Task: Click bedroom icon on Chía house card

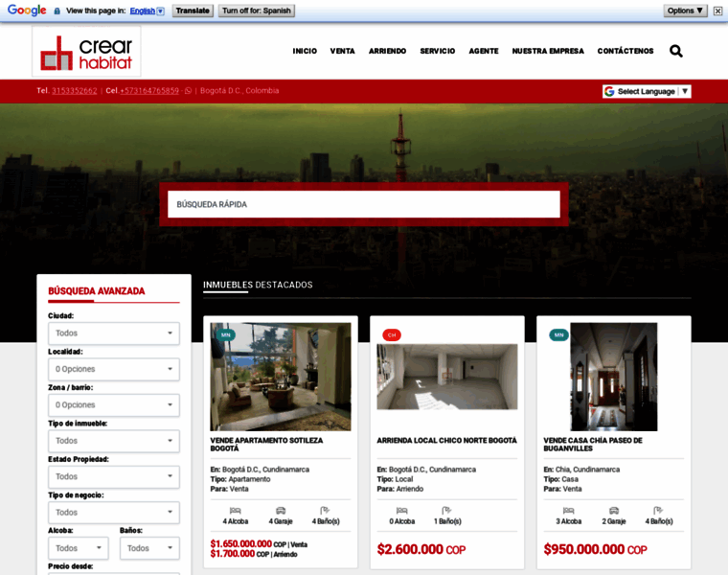Action: pyautogui.click(x=569, y=511)
